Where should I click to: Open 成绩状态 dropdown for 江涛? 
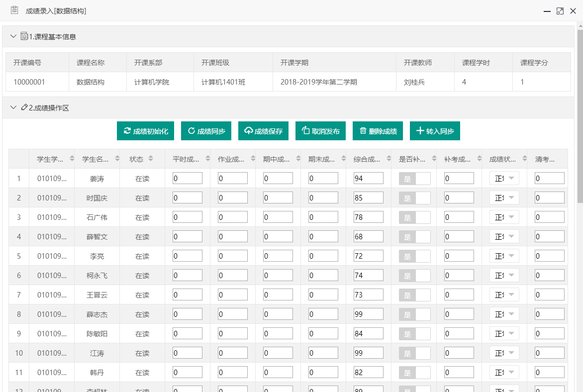(504, 353)
